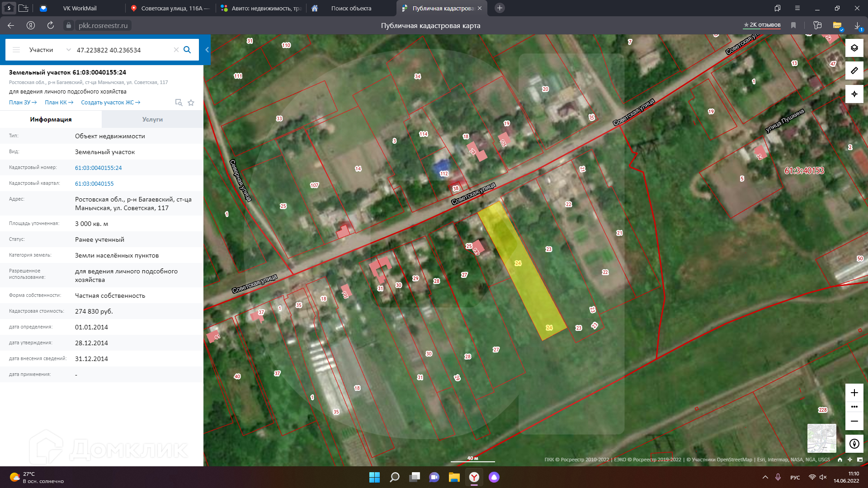Click the search magnifier icon
The width and height of the screenshot is (868, 488).
pos(187,50)
